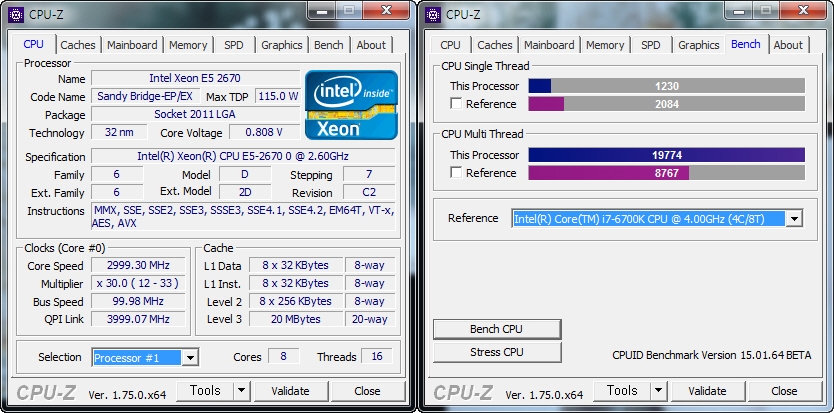Click the Bus Speed value 99.98 MHz
This screenshot has height=413, width=834.
pos(138,301)
